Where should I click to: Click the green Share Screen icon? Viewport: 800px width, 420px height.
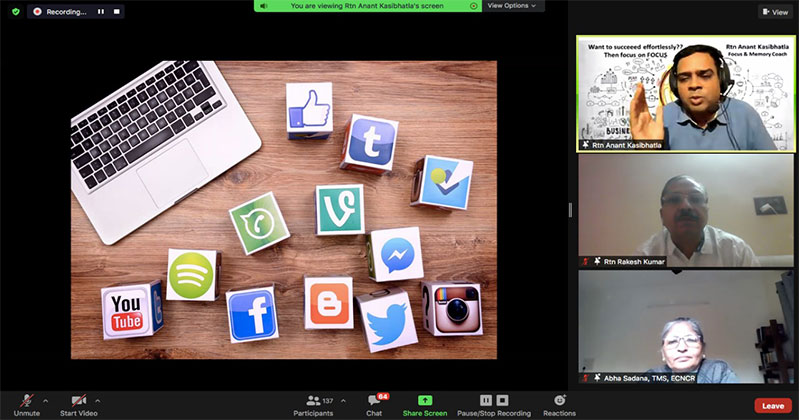425,400
